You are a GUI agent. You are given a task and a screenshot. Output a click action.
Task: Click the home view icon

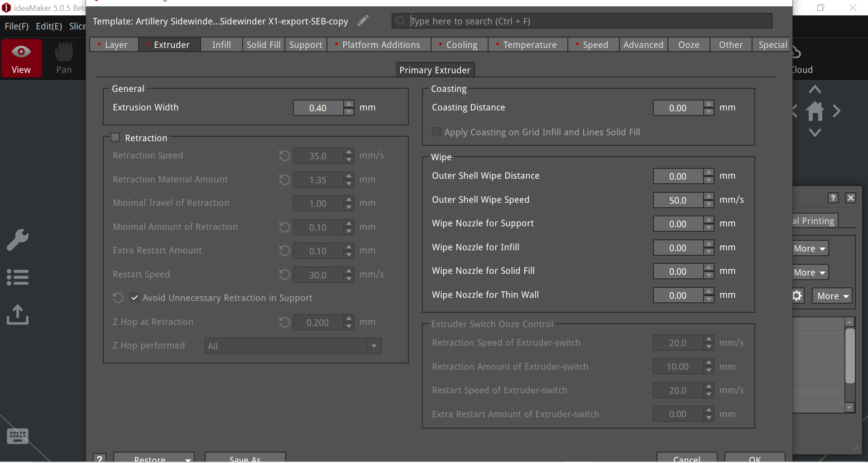click(x=815, y=111)
